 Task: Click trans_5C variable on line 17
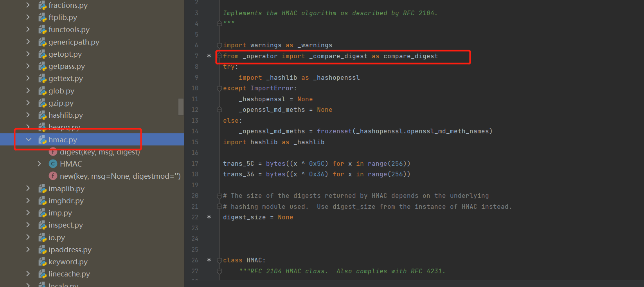coord(238,164)
